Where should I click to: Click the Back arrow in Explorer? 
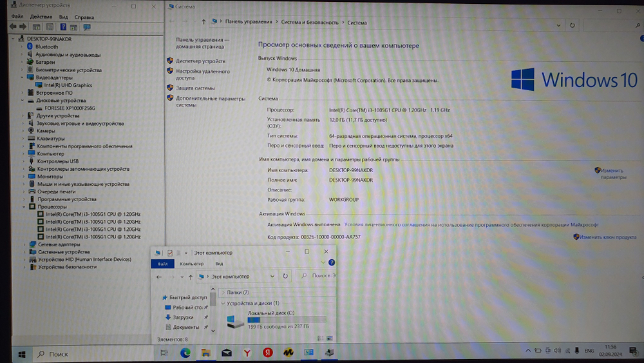(x=159, y=277)
